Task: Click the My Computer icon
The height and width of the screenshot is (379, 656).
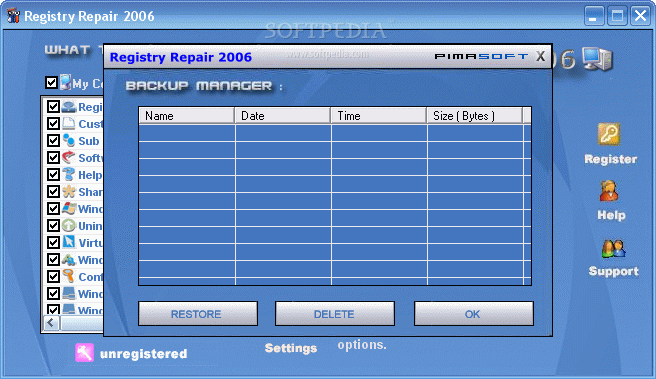Action: pos(65,82)
